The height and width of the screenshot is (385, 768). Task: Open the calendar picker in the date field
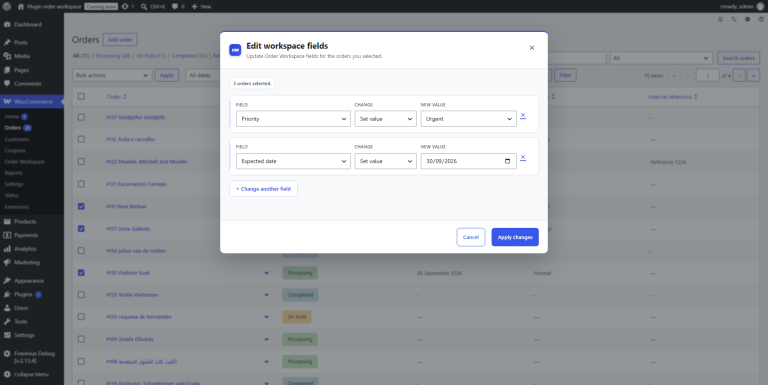[507, 161]
